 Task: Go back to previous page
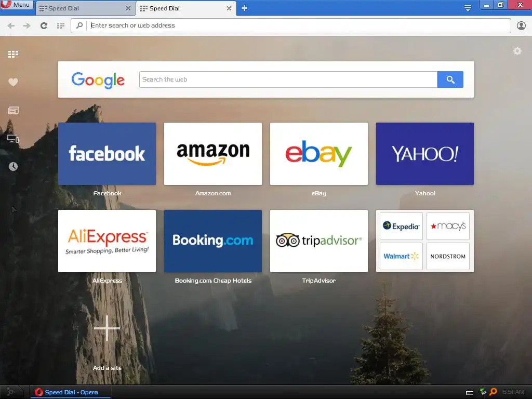(x=11, y=25)
